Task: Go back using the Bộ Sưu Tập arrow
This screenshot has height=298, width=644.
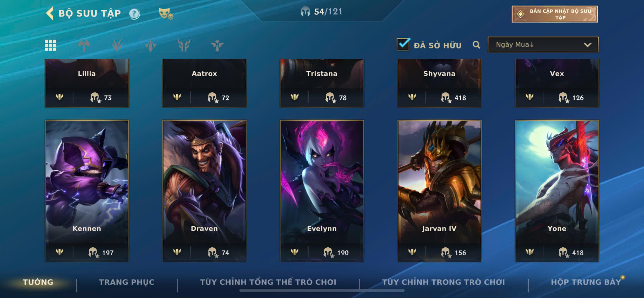Action: (50, 13)
